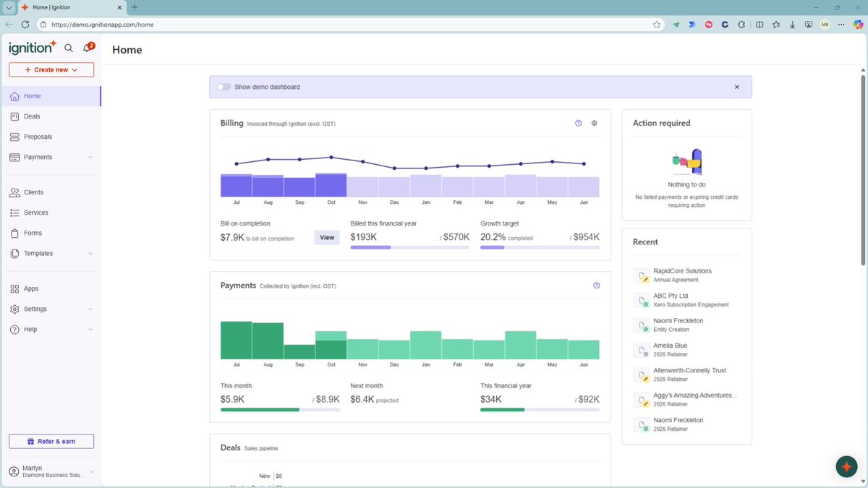Open the Ignition sparkle assistant button
Screen dimensions: 868x488
[846, 466]
